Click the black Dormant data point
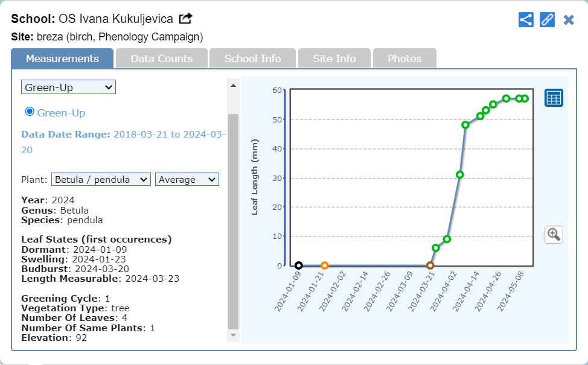Viewport: 588px width, 365px height. (299, 265)
